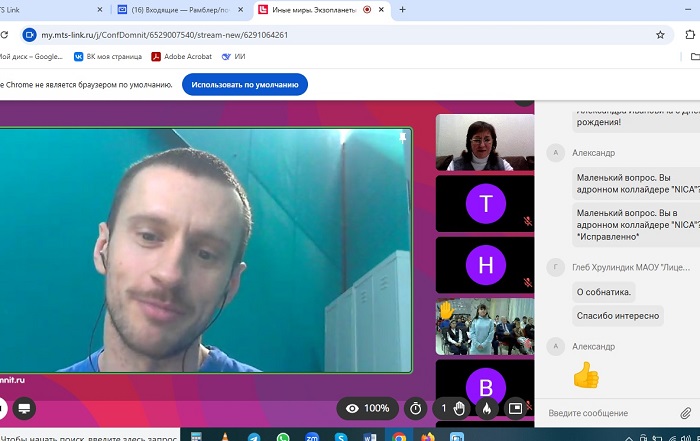
Task: Click the raise hand icon in bottom toolbar
Action: click(x=459, y=408)
